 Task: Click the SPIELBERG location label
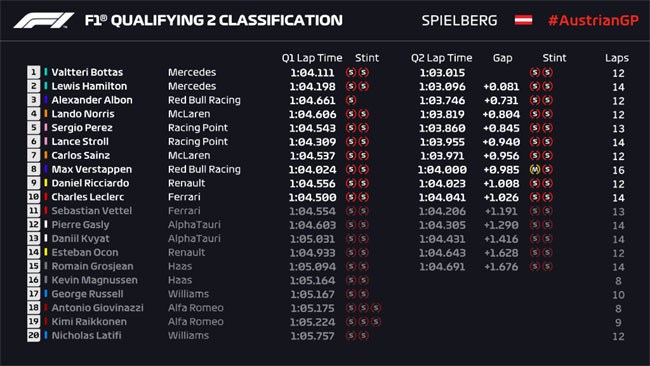tap(459, 20)
